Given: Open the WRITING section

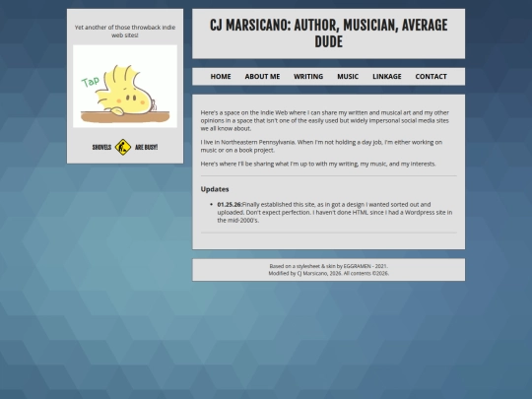Looking at the screenshot, I should 308,77.
